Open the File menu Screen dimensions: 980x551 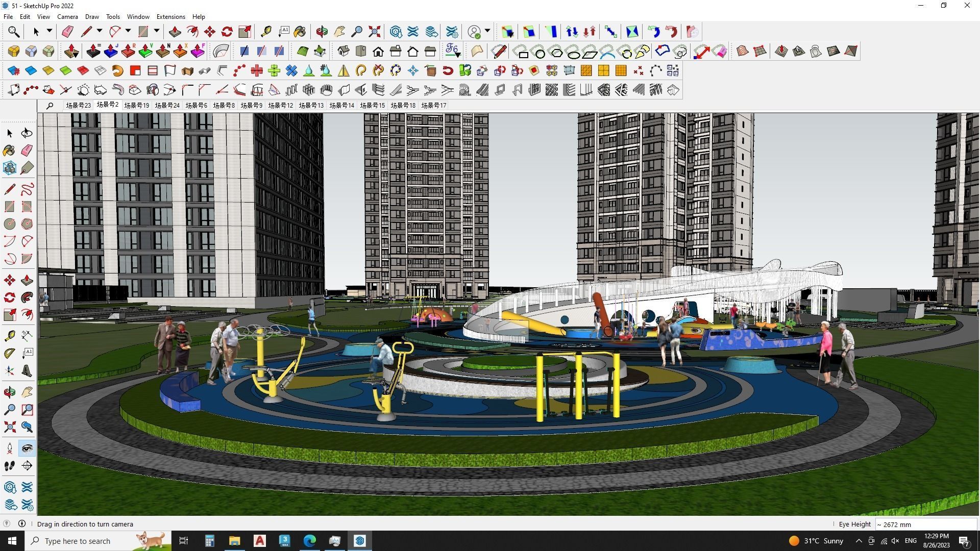8,17
